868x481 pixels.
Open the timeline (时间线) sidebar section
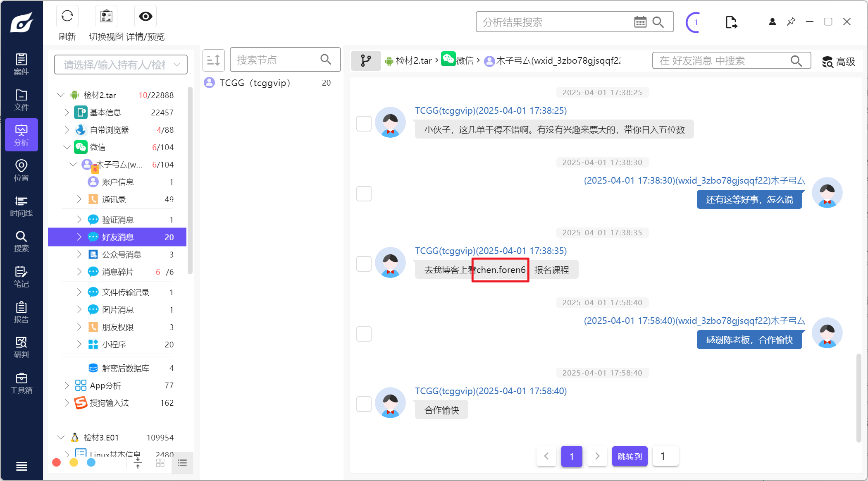coord(21,206)
